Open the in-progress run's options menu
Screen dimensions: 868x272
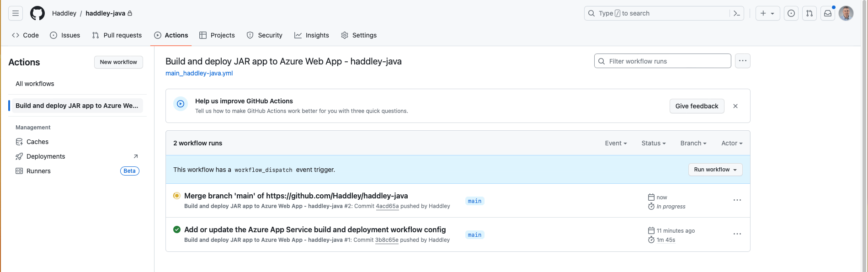(737, 200)
